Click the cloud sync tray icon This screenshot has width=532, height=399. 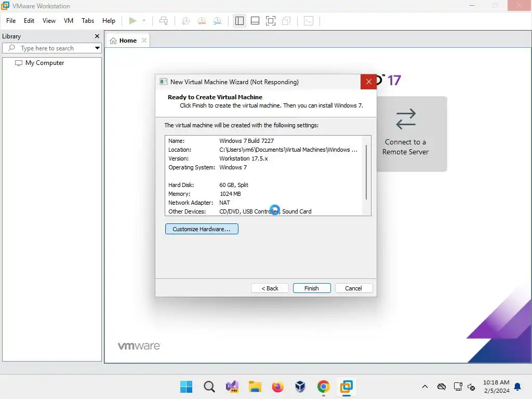442,387
